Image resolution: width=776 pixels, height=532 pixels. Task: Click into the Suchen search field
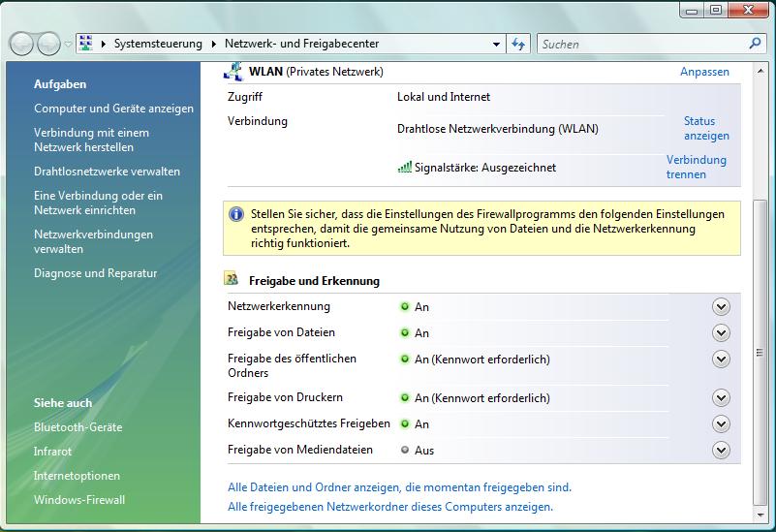[x=642, y=44]
